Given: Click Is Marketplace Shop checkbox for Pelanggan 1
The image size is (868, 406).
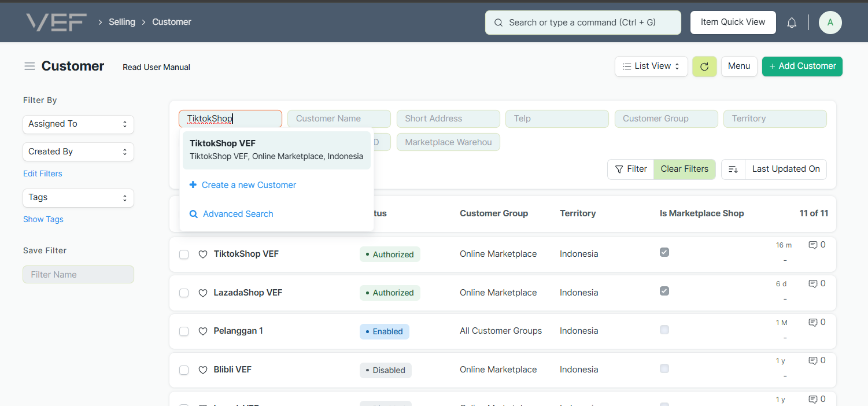Looking at the screenshot, I should click(664, 330).
